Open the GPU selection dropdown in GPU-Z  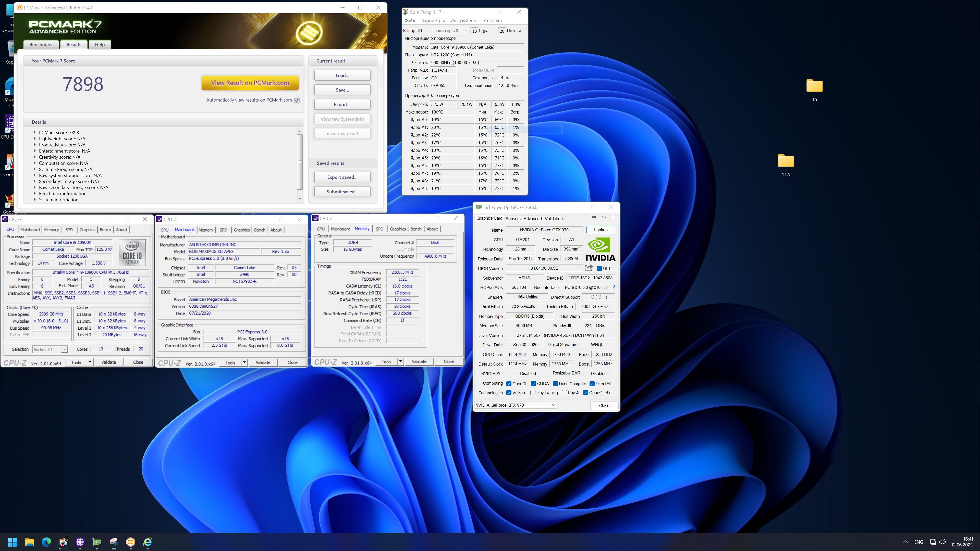[516, 405]
